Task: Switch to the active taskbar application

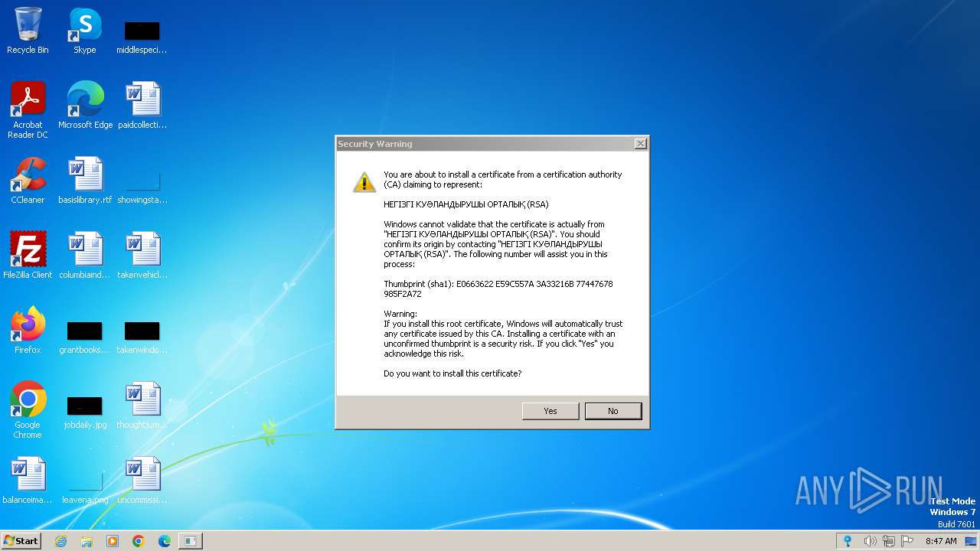Action: (191, 541)
